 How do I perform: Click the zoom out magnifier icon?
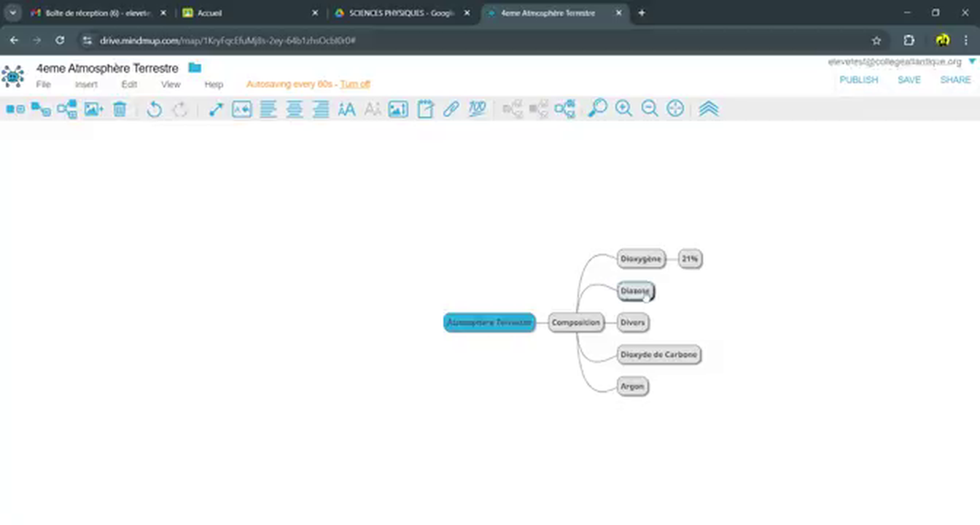649,109
